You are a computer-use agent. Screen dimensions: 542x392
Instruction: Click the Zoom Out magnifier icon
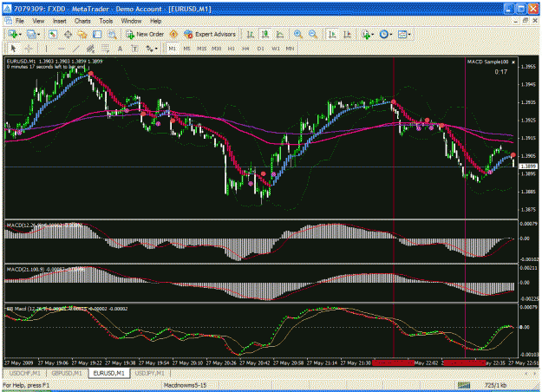point(312,34)
